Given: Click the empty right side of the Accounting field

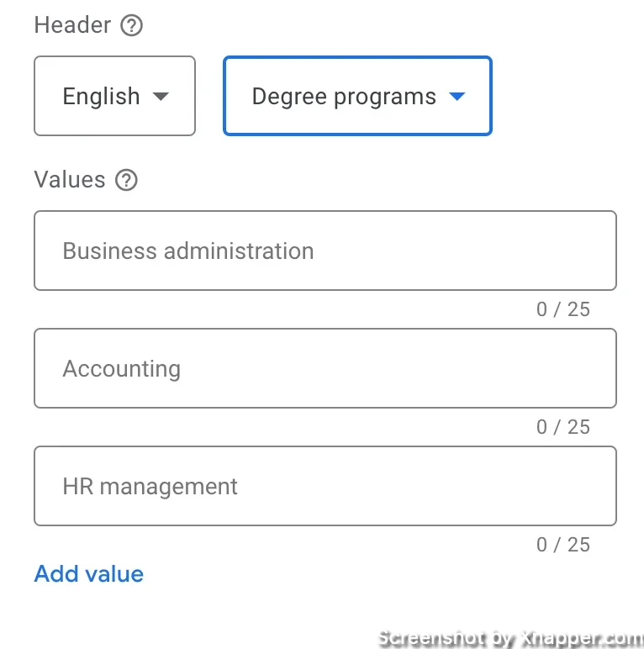Looking at the screenshot, I should coord(456,368).
